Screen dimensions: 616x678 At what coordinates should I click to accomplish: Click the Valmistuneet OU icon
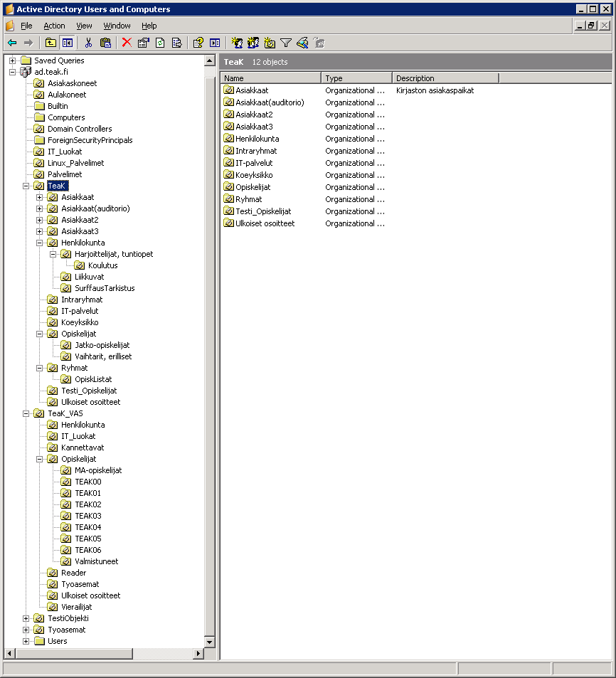click(x=66, y=561)
